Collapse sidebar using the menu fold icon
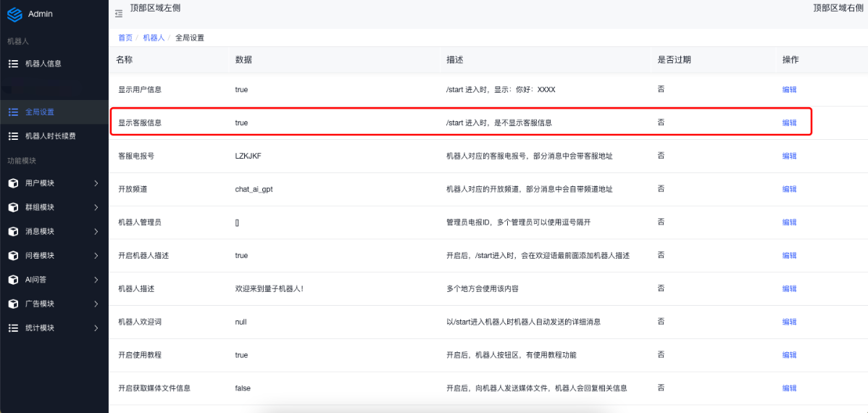This screenshot has height=413, width=868. 119,14
